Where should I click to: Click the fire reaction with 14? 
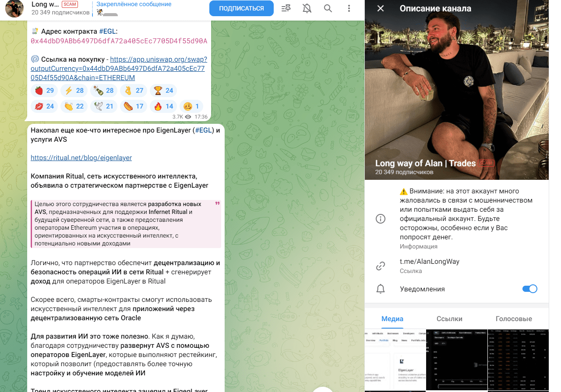tap(163, 106)
